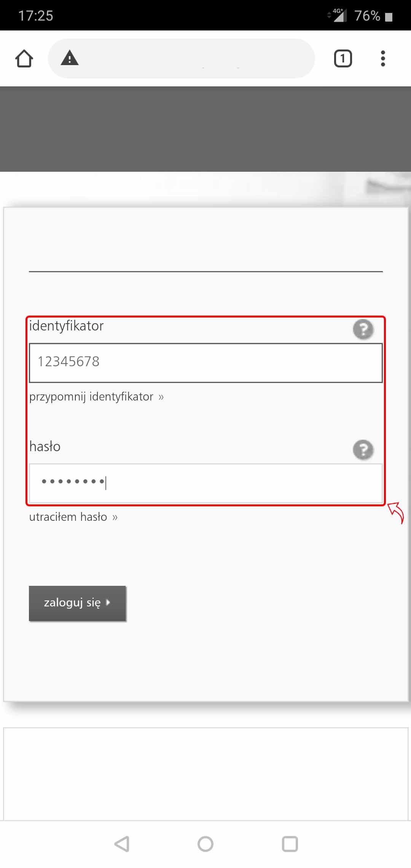Focus the identyfikator input field
This screenshot has width=411, height=868.
tap(205, 363)
